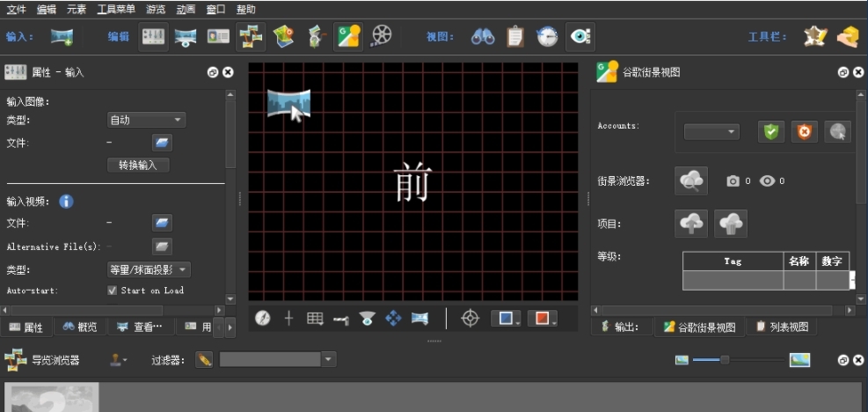Upload project with cloud arrow icon
The height and width of the screenshot is (412, 868).
tap(691, 224)
